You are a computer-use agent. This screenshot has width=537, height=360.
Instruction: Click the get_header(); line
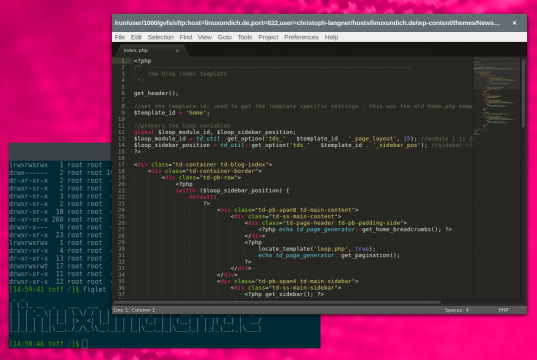tap(156, 93)
